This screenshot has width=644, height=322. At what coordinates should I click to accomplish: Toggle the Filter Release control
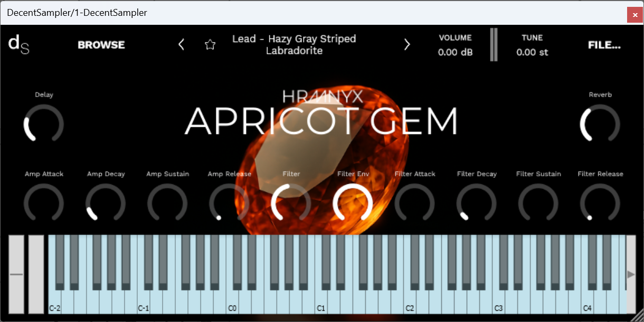[600, 203]
